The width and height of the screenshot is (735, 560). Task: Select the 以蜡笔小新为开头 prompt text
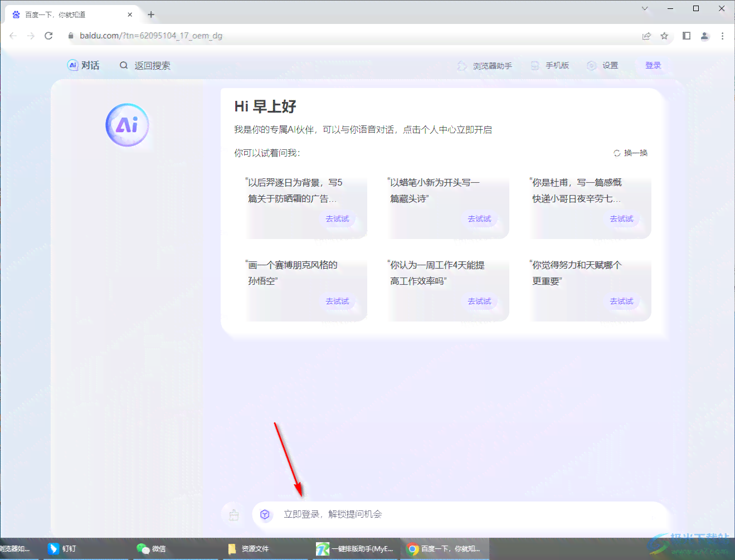[434, 191]
